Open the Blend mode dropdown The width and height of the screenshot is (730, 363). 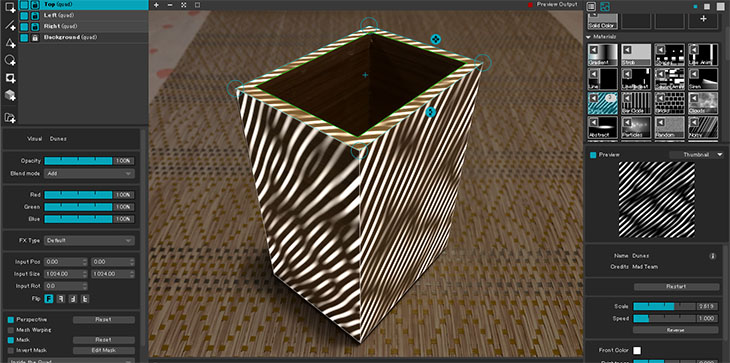89,174
